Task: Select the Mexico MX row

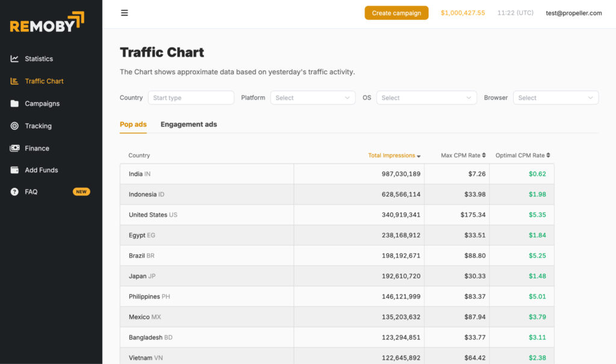Action: (337, 317)
